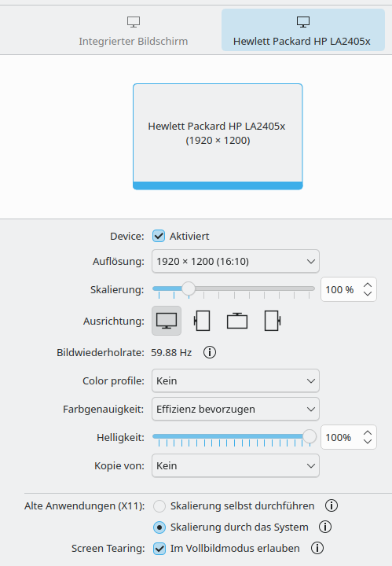This screenshot has height=566, width=392.
Task: Increase Helligkeit with the up arrow
Action: click(x=368, y=433)
